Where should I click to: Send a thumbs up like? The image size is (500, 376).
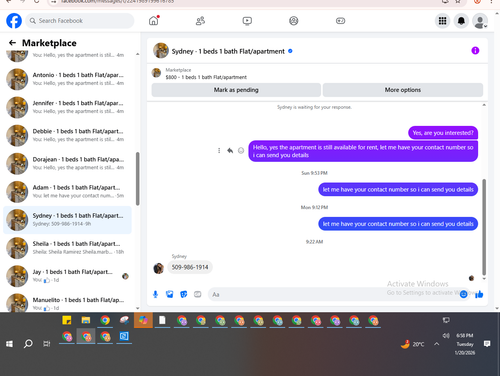click(x=479, y=294)
